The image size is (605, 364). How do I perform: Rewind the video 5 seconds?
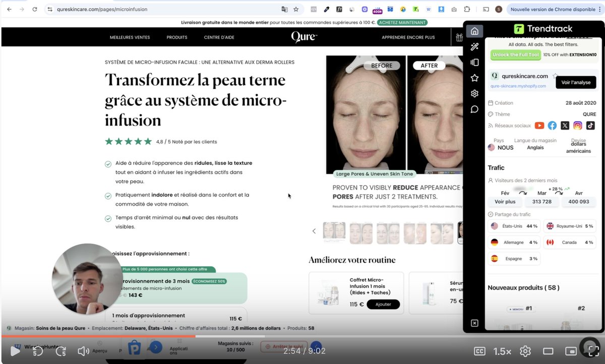click(38, 351)
